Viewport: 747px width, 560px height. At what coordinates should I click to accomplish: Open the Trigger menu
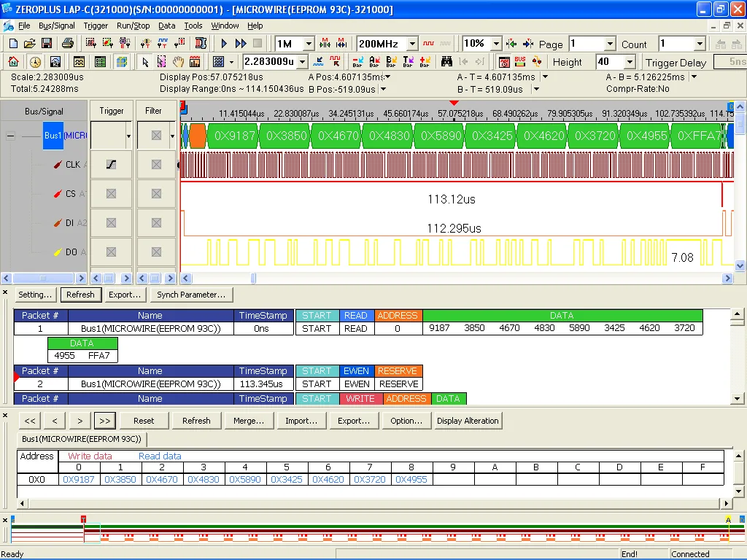96,26
